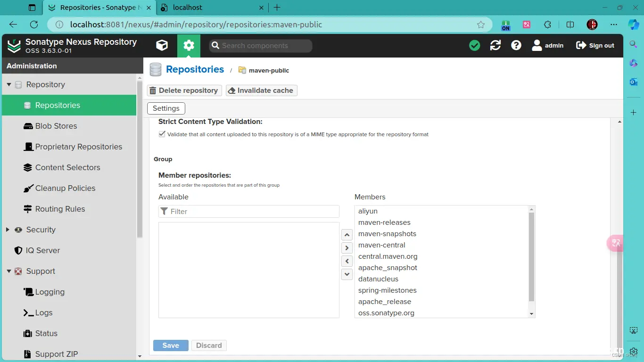Select maven-releases in Members list

441,222
